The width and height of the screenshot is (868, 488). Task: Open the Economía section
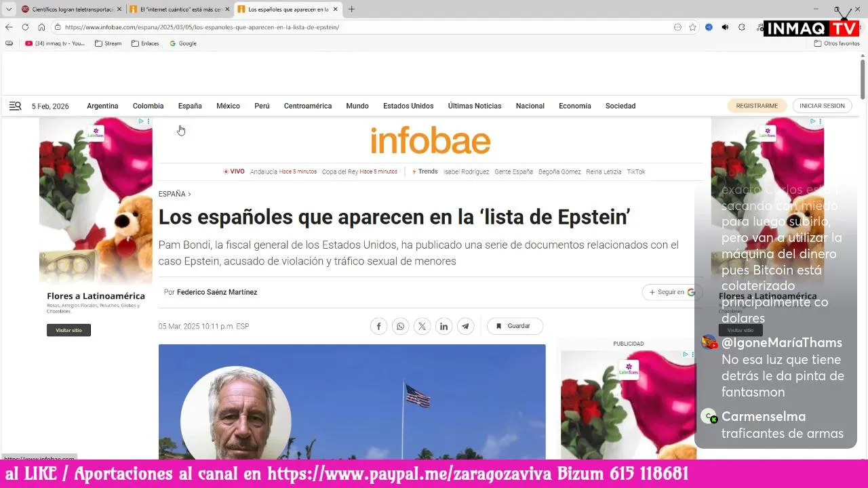[575, 106]
